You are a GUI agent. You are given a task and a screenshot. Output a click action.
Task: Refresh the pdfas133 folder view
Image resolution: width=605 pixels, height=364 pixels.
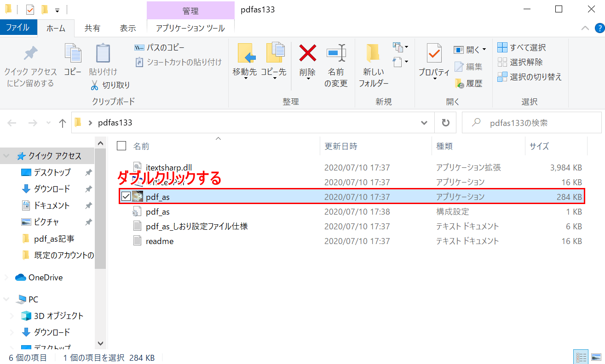pyautogui.click(x=445, y=123)
